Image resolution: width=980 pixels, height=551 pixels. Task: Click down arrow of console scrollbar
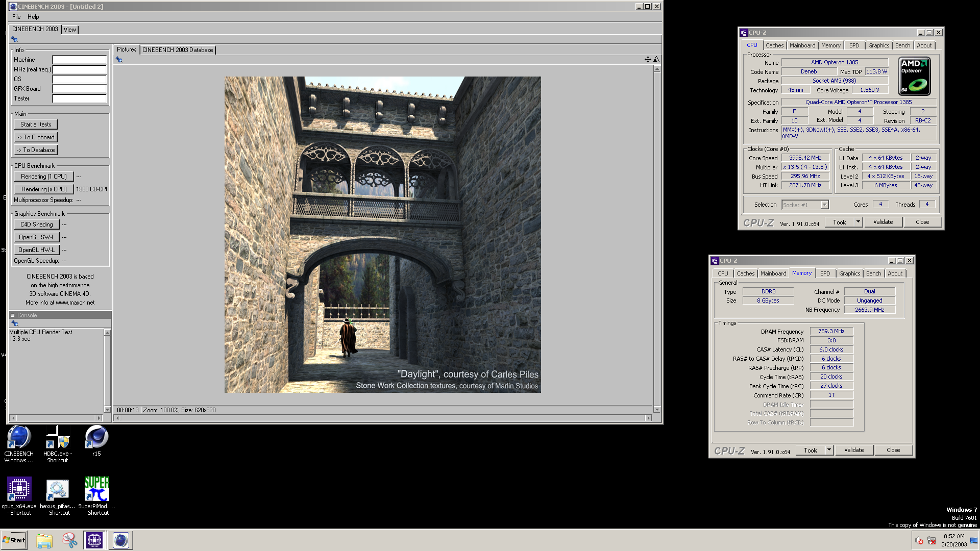[x=107, y=409]
